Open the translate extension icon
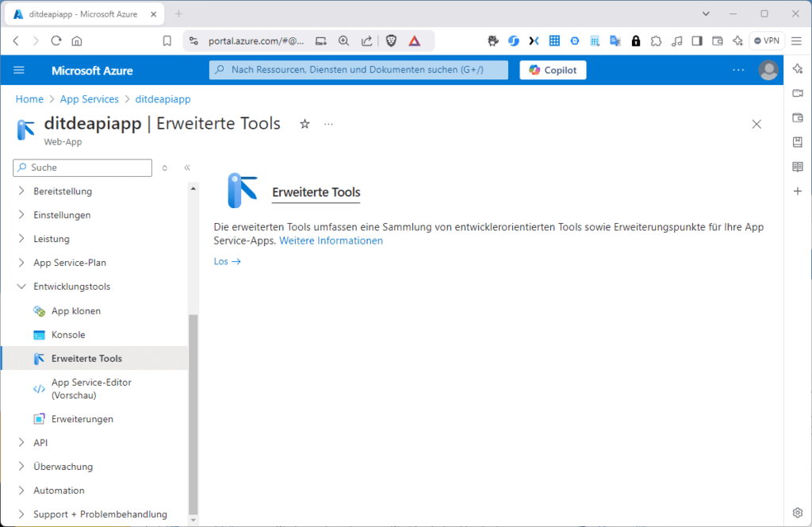The image size is (812, 527). click(x=615, y=41)
